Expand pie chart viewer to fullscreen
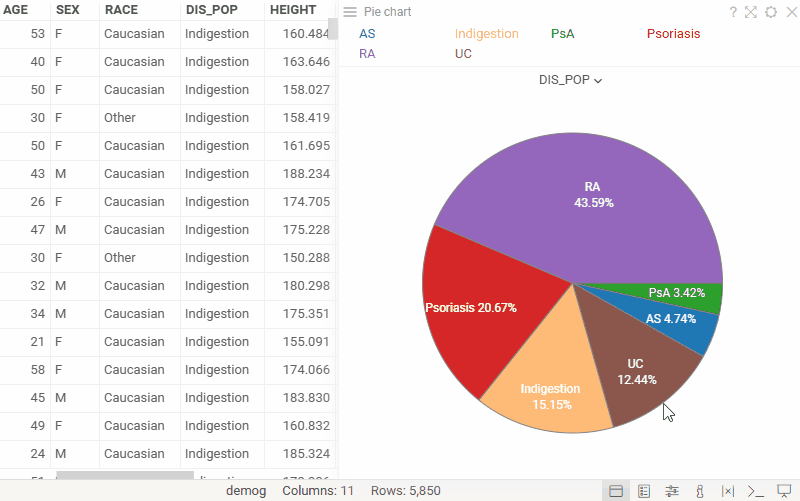Screen dimensions: 800x501 point(751,12)
